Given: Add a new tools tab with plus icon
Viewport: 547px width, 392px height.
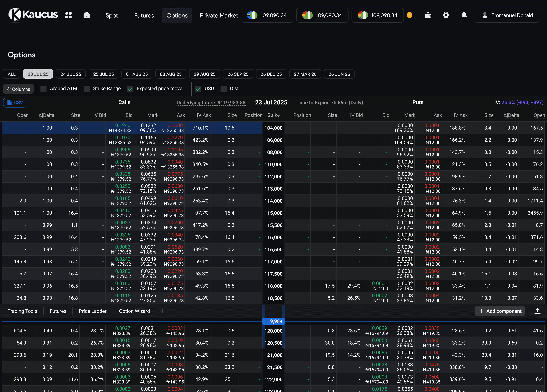Looking at the screenshot, I should [x=163, y=311].
